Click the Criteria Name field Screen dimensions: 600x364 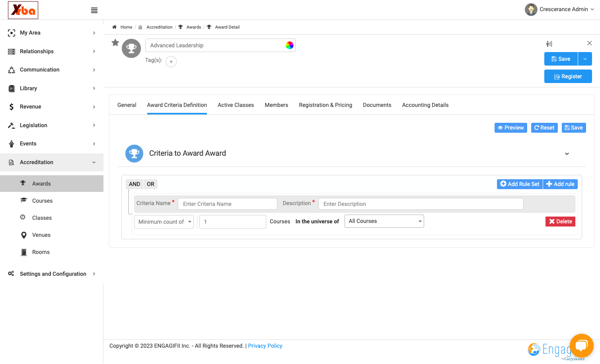click(x=228, y=204)
